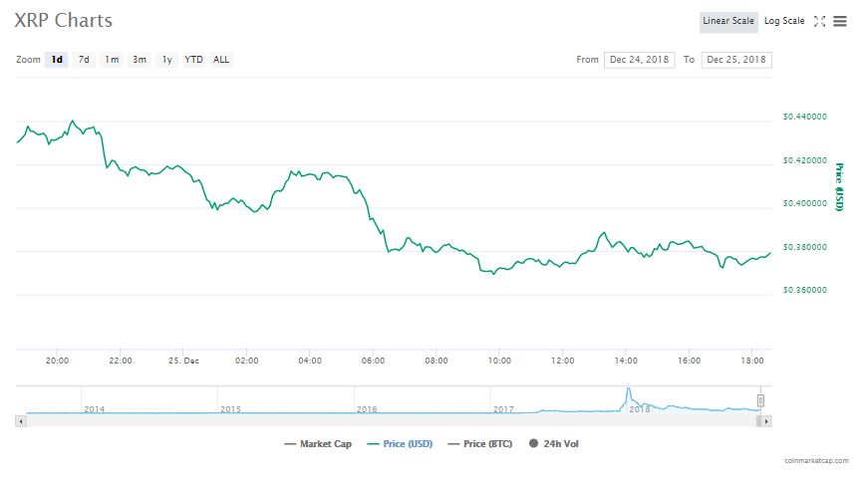Select the 1d zoom range
Viewport: 868px width, 488px height.
click(57, 60)
